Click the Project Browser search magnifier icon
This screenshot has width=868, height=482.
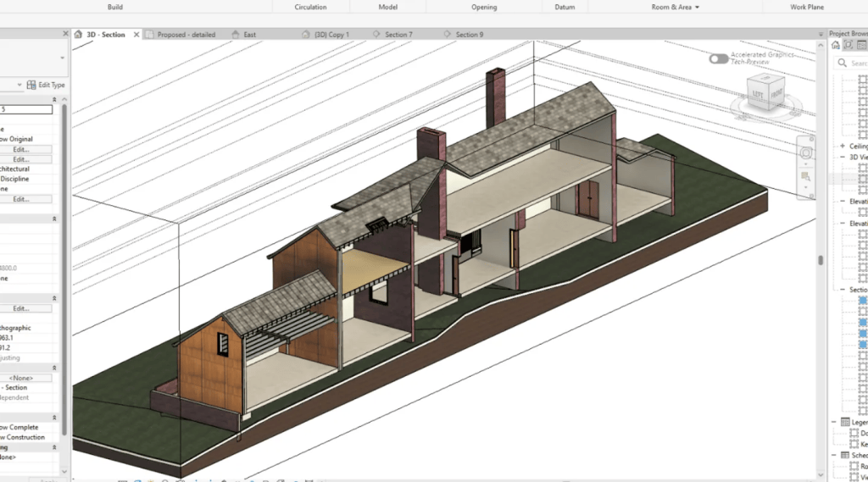point(842,63)
